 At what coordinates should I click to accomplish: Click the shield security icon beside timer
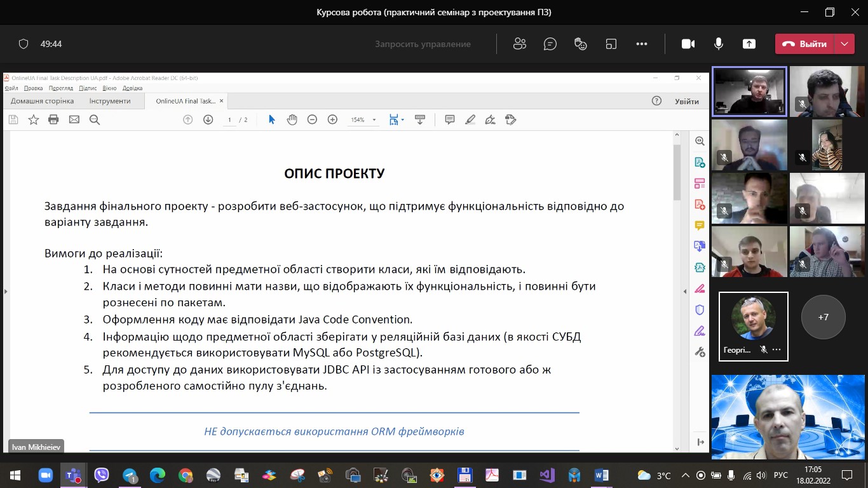point(24,44)
